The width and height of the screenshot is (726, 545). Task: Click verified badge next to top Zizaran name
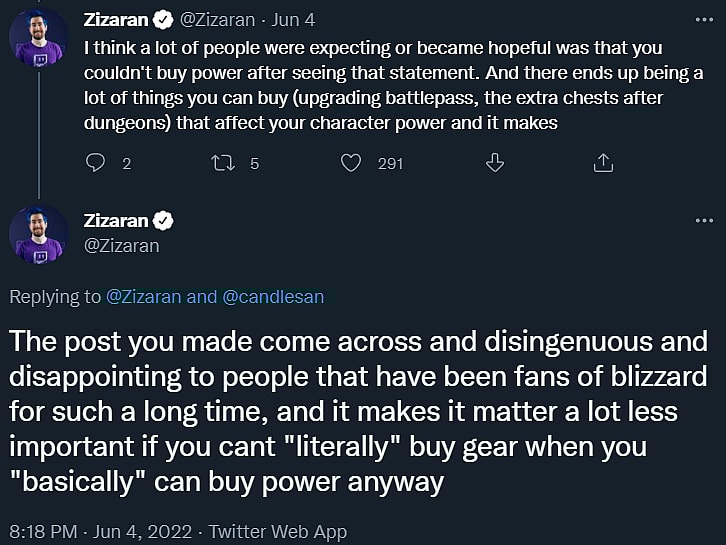pos(163,18)
